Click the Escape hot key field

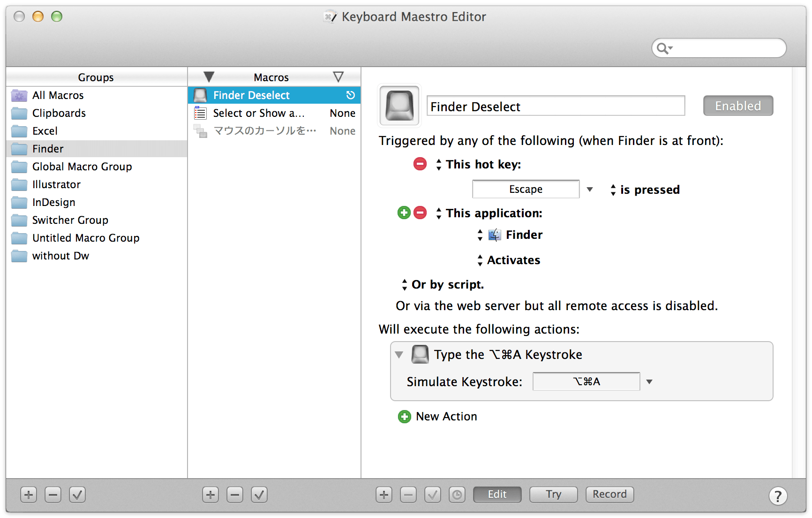point(526,189)
